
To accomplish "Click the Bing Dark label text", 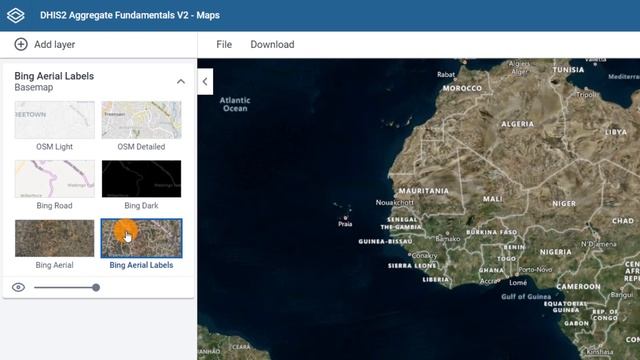I will [x=141, y=206].
